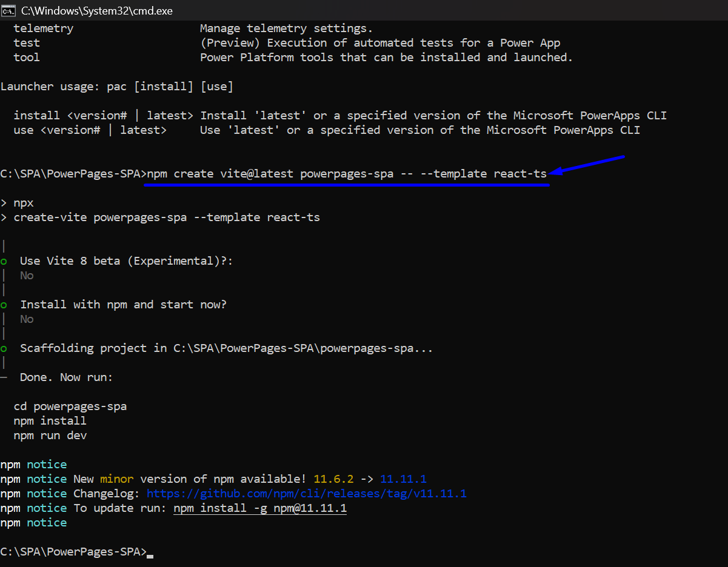Click green circle beside Scaffolding project line
Screen dimensions: 728x567
[4, 348]
